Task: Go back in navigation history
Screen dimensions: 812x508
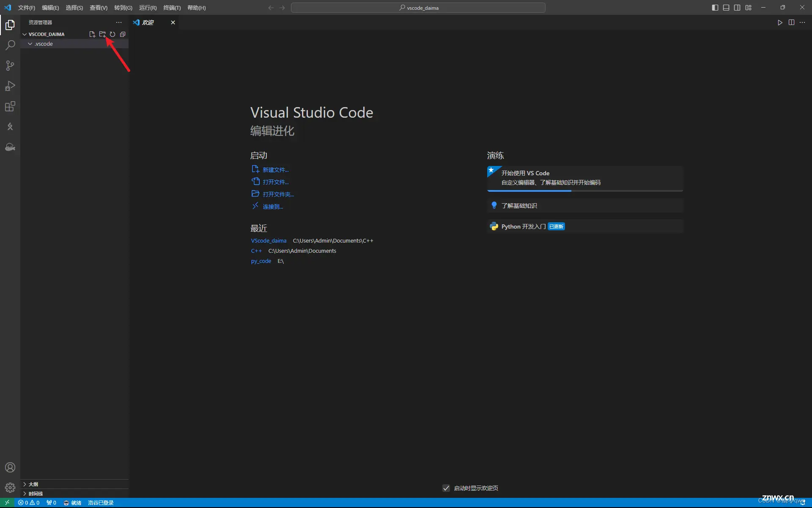Action: coord(271,8)
